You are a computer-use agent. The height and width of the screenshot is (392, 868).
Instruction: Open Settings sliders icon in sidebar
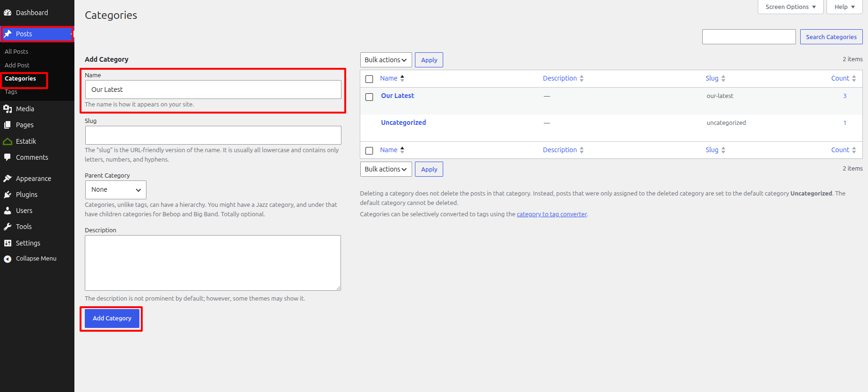pos(8,243)
